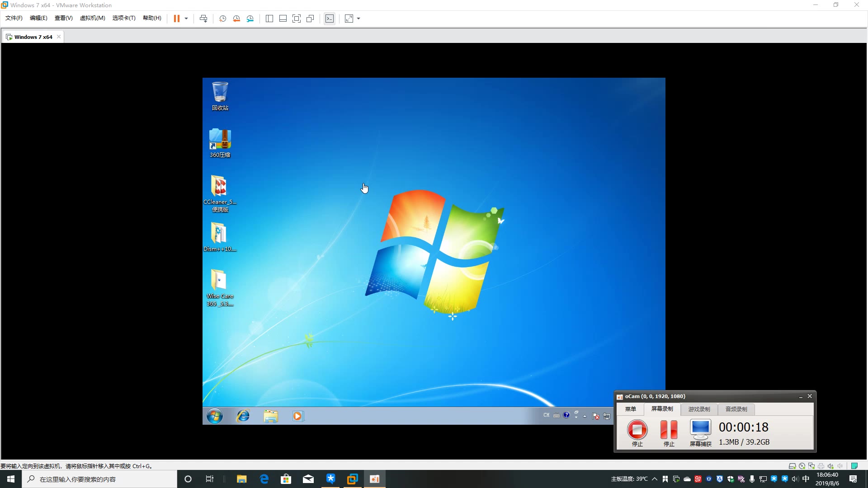Take a snapshot of the virtual machine
This screenshot has height=488, width=868.
[x=222, y=19]
